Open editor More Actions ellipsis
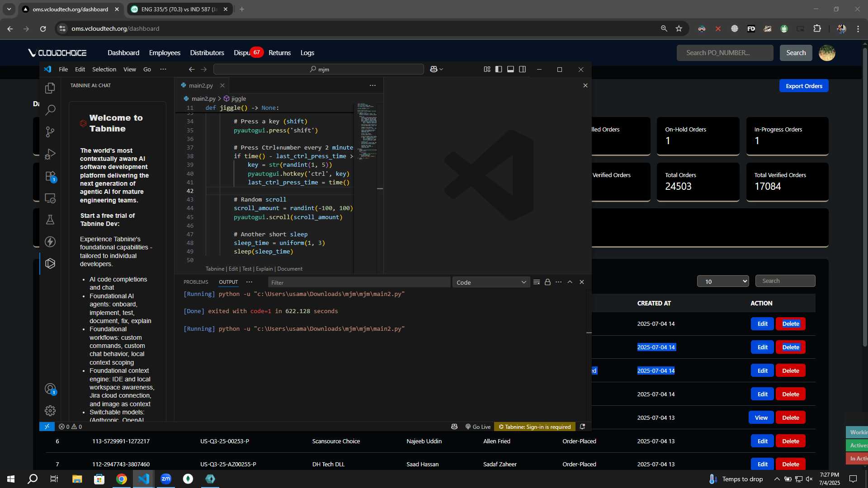 coord(373,85)
